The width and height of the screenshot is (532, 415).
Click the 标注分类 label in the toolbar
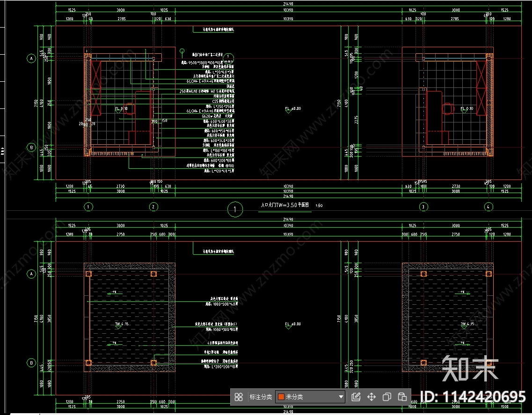coord(261,397)
